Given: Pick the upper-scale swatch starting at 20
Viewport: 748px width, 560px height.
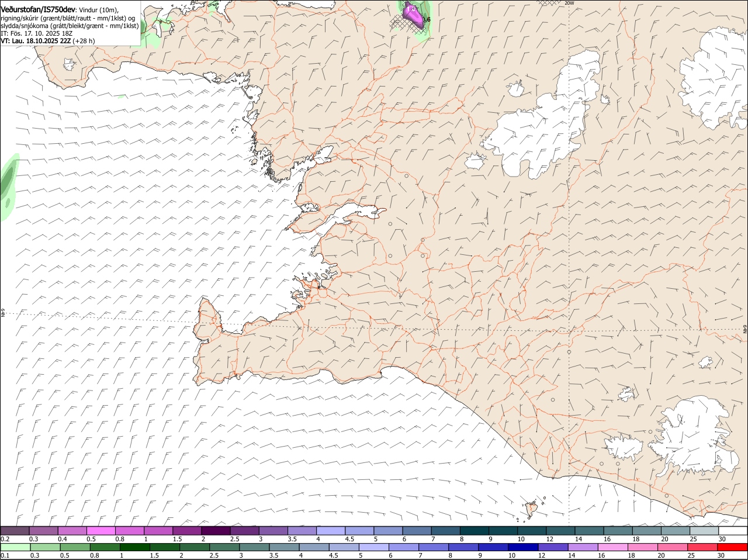Looking at the screenshot, I should click(676, 531).
